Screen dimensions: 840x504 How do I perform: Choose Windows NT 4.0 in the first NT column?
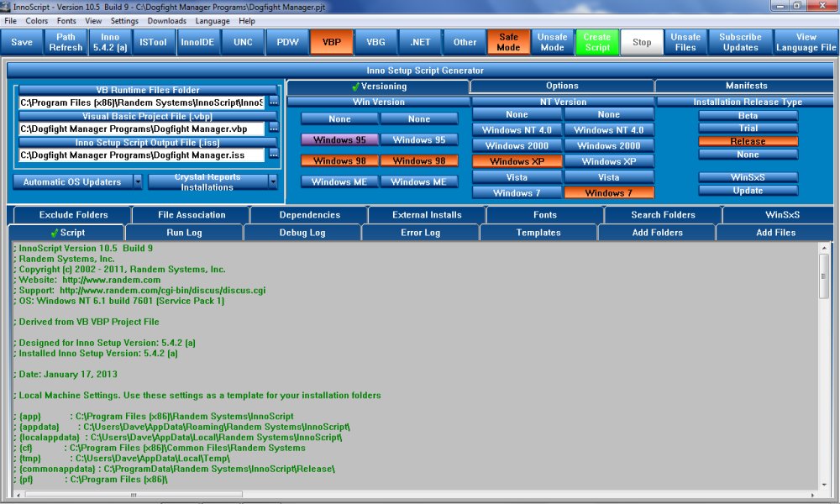click(517, 129)
